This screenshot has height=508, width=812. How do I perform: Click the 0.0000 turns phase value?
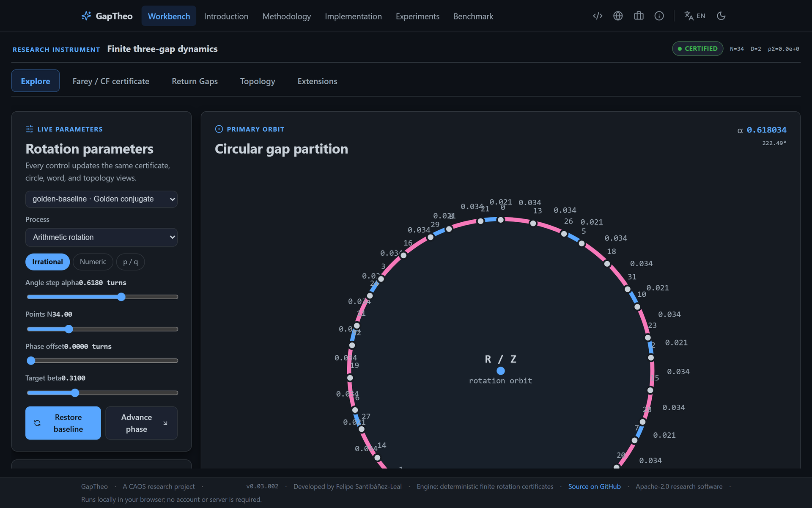88,347
